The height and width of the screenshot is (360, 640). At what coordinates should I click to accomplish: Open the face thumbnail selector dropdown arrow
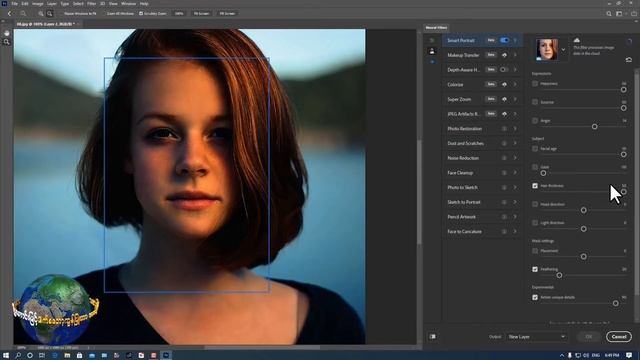[x=564, y=50]
